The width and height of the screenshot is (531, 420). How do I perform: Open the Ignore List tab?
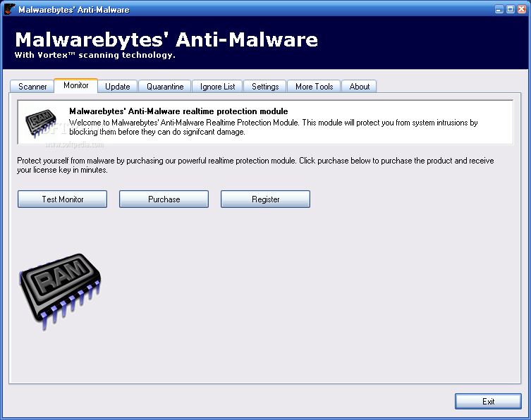217,86
